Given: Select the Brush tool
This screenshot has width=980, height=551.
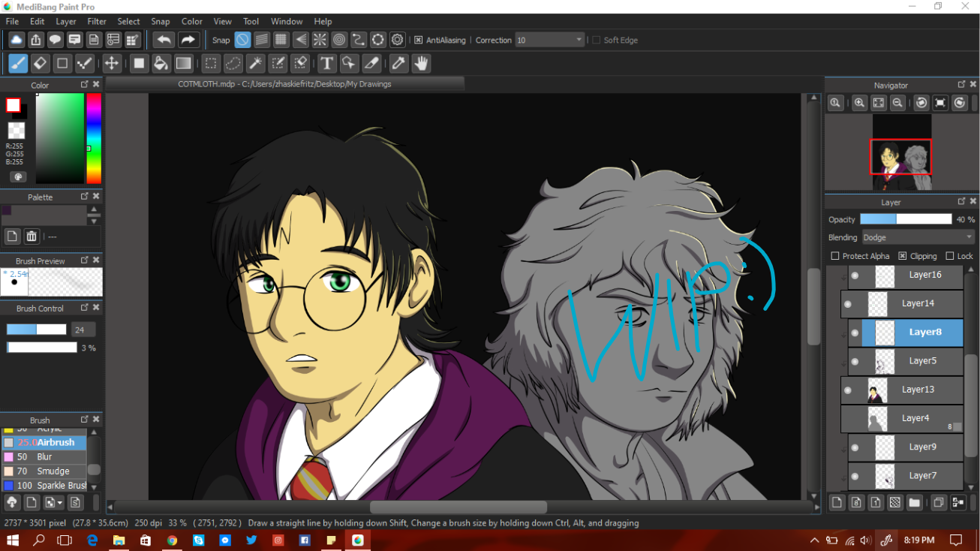Looking at the screenshot, I should pyautogui.click(x=18, y=64).
